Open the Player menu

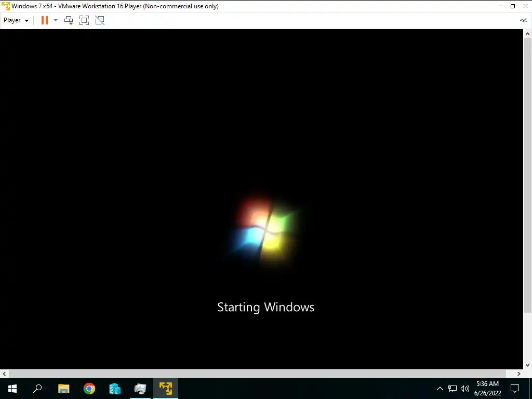(16, 20)
